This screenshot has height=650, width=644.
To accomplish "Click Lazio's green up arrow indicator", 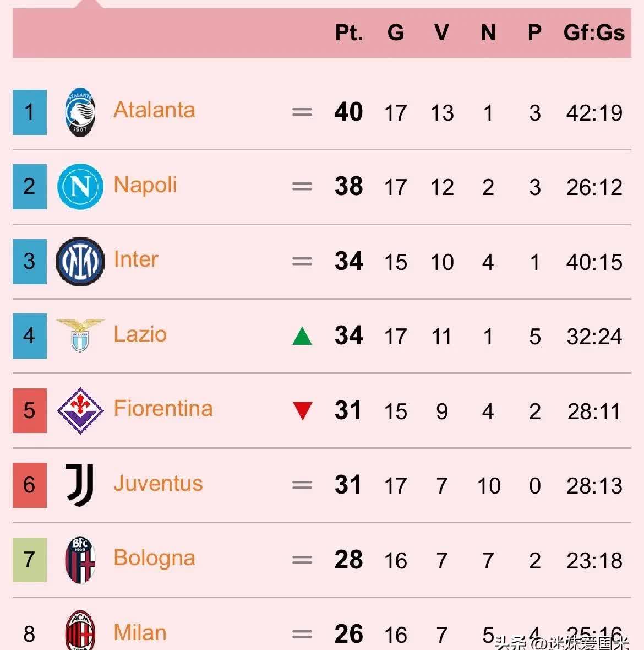I will click(302, 336).
